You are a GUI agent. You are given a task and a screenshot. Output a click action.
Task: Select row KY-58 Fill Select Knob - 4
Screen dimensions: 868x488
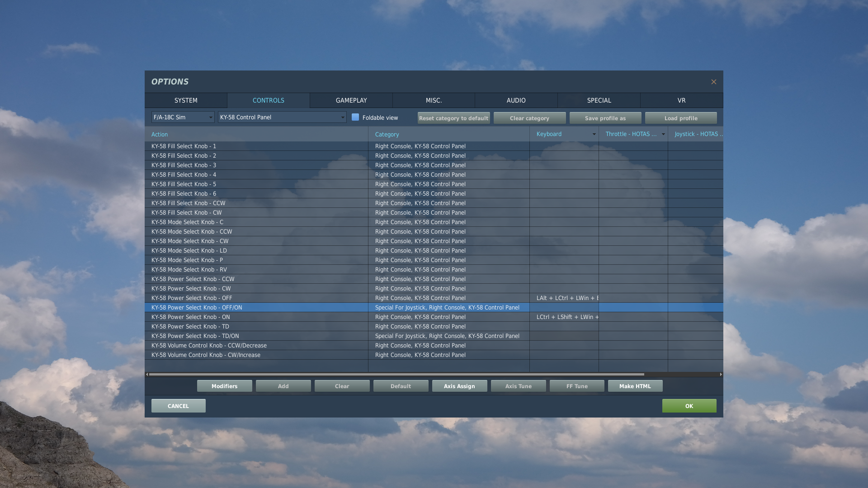point(434,174)
